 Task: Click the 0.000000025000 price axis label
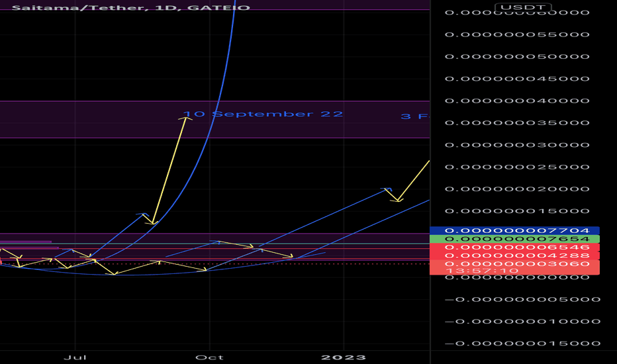point(517,167)
